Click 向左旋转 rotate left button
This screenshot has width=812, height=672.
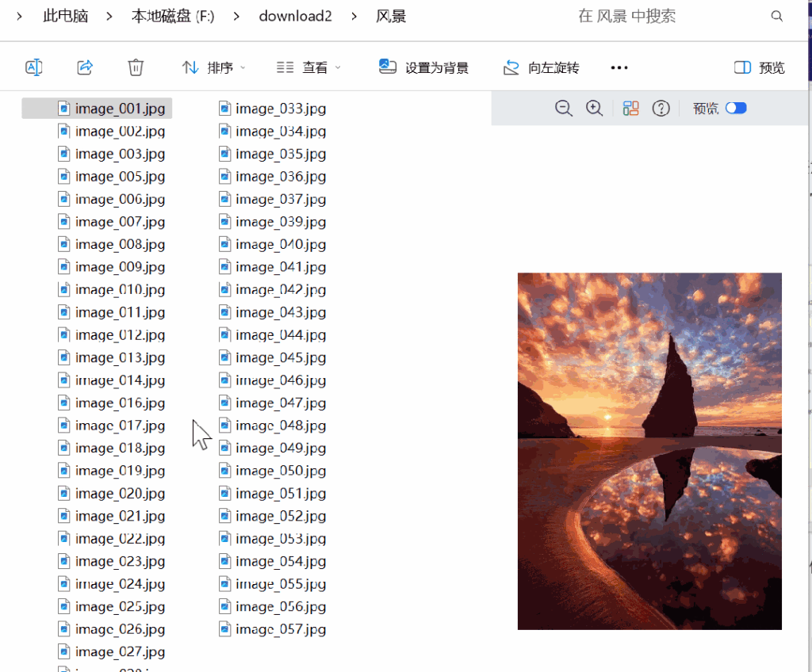[542, 67]
